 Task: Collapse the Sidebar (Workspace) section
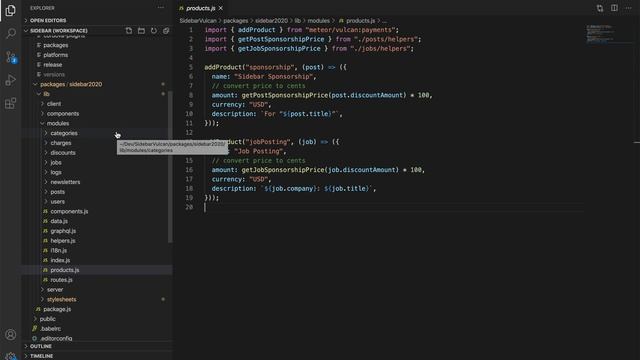[58, 31]
